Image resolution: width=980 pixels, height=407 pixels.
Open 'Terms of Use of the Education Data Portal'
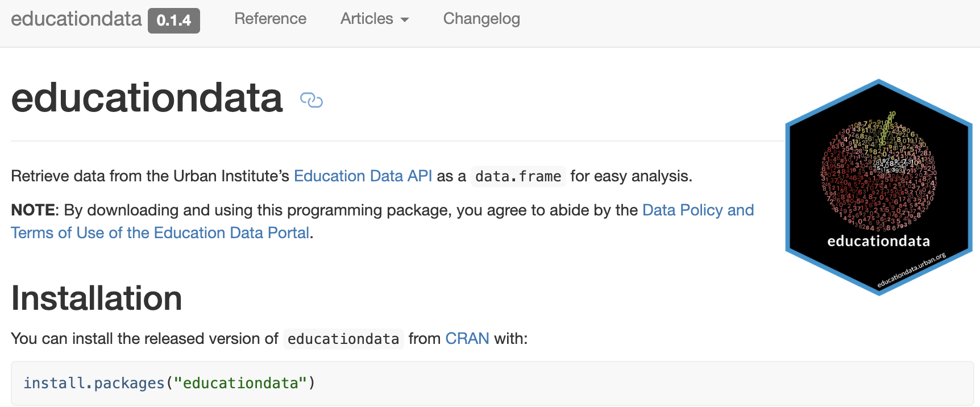click(160, 233)
